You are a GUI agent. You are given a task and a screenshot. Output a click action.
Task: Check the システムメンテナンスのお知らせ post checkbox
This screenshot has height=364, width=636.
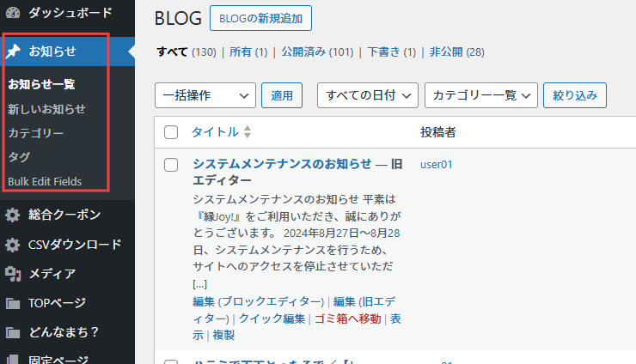pyautogui.click(x=171, y=164)
